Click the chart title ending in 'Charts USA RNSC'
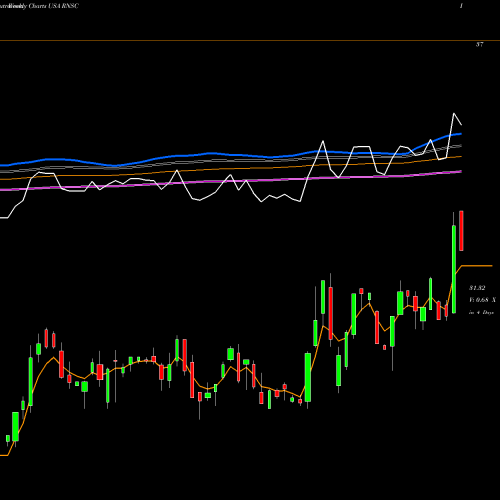Screen dimensions: 500x500 (39, 6)
